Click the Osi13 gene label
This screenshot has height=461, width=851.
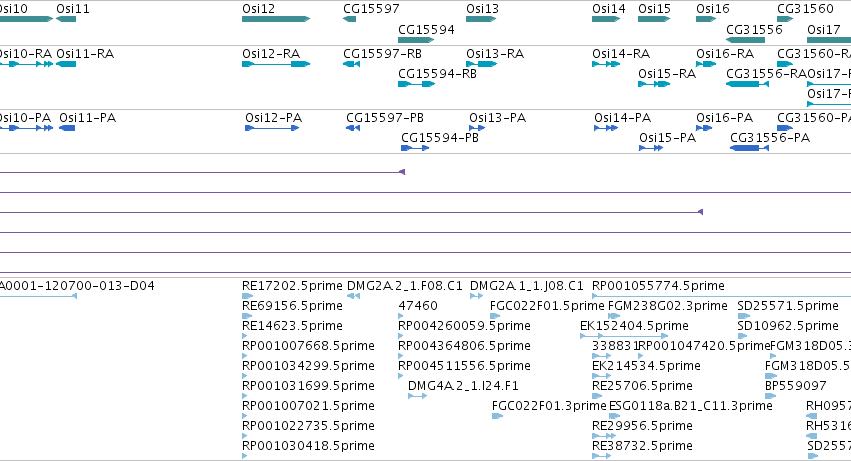tap(482, 9)
